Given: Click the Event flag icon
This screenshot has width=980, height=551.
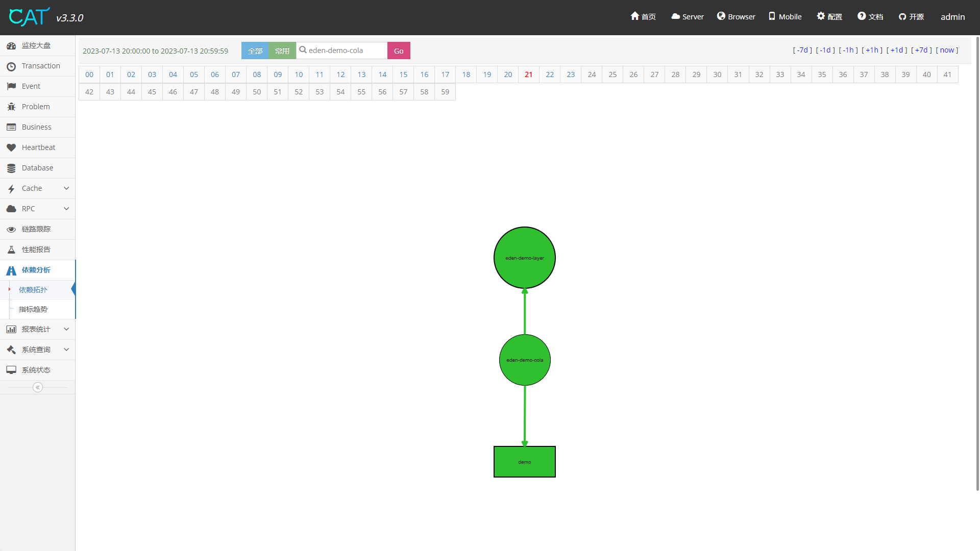Looking at the screenshot, I should (x=11, y=86).
